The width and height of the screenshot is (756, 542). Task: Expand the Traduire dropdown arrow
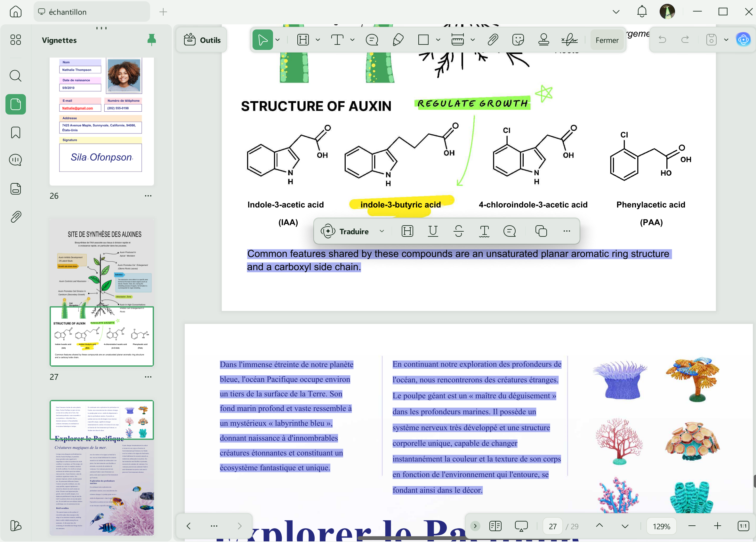click(382, 231)
